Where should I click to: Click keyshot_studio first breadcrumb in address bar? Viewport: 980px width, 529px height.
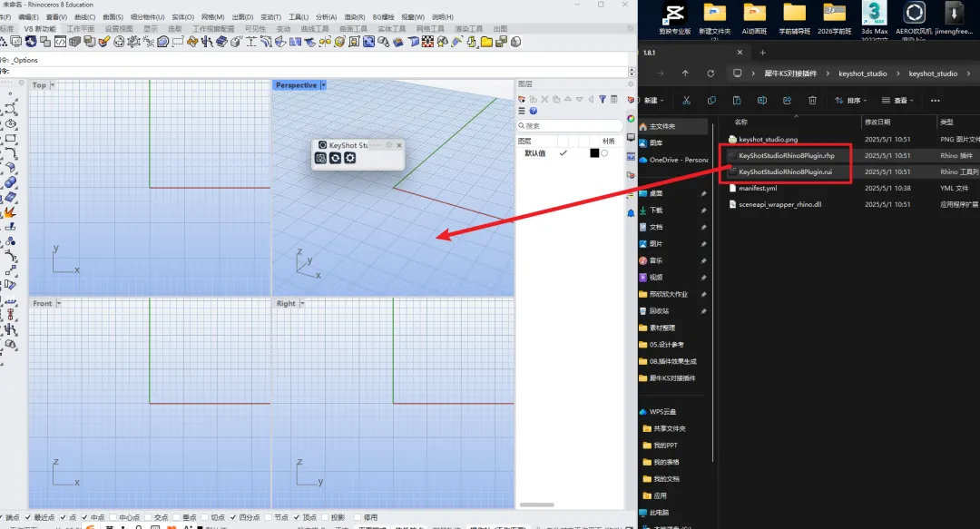(x=863, y=73)
